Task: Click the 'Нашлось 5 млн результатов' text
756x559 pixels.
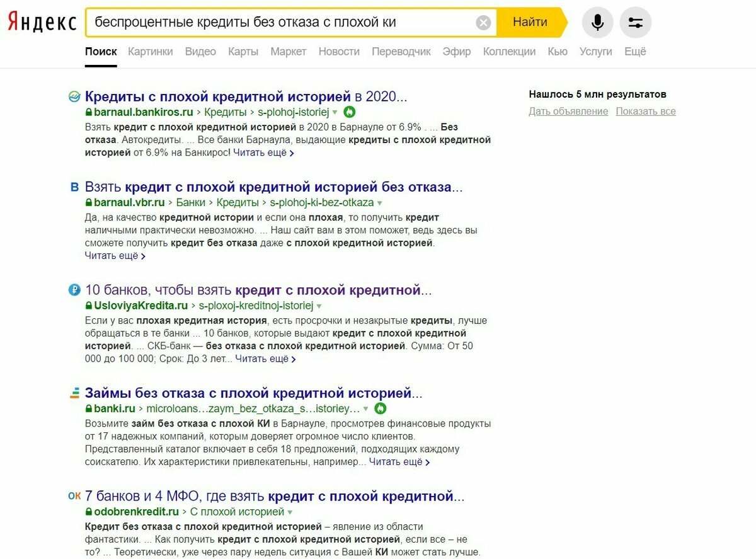Action: tap(598, 95)
